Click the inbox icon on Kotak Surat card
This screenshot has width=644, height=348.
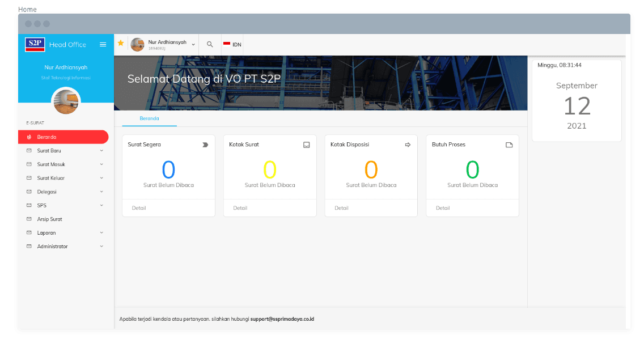point(306,145)
